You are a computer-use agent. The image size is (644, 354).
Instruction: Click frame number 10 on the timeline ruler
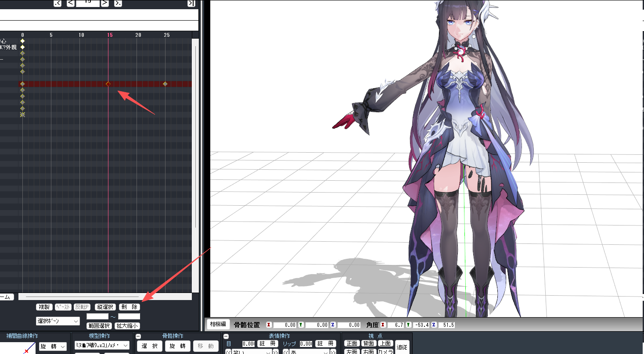pos(81,35)
